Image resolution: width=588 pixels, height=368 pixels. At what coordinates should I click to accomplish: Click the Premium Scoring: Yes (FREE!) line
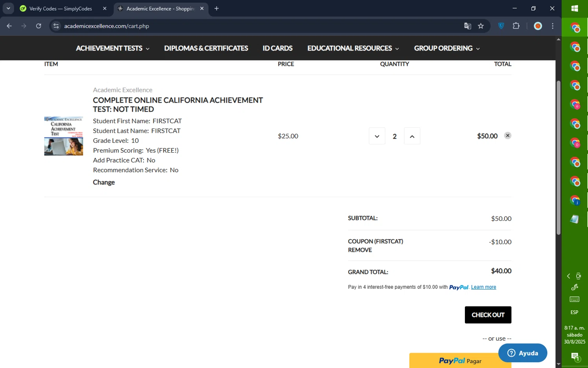click(x=136, y=150)
